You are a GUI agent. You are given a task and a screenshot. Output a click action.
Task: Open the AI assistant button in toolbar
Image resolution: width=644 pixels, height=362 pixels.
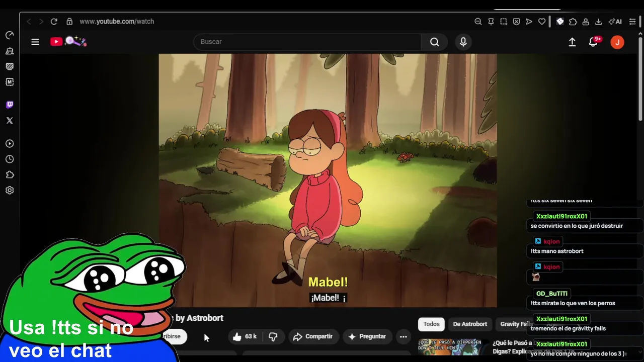tap(615, 22)
